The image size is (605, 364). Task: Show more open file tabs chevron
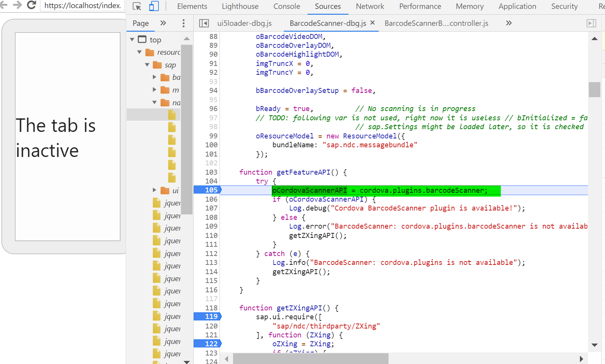point(509,23)
